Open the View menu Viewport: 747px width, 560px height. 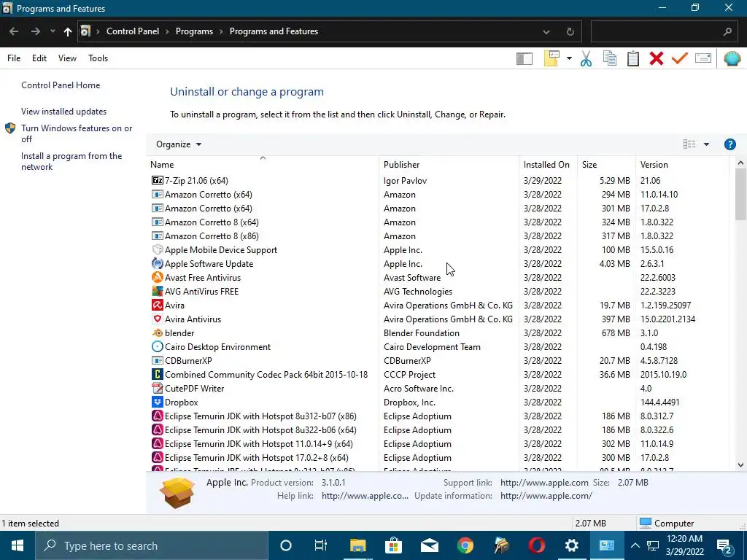pos(67,58)
